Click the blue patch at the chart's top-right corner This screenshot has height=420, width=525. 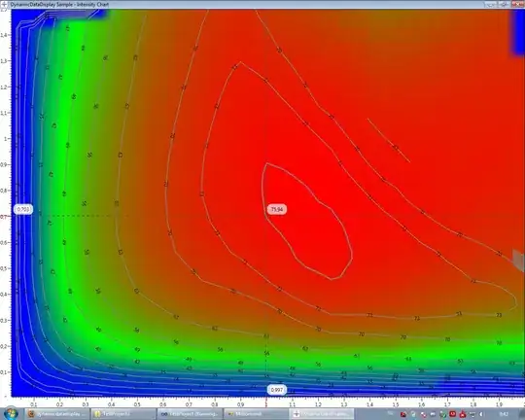[518, 31]
